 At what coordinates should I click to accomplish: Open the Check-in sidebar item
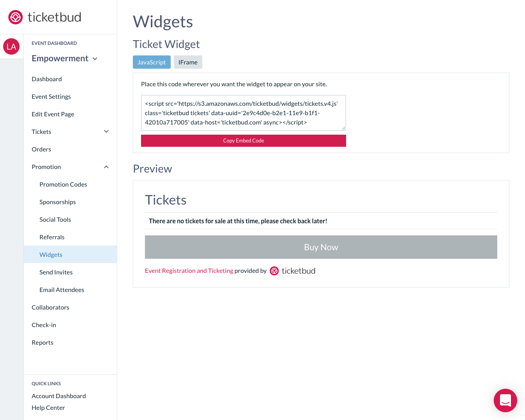44,325
